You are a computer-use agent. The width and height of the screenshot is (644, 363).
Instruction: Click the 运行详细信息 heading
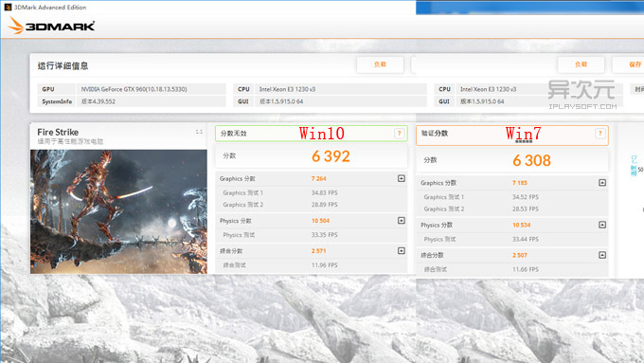point(63,65)
